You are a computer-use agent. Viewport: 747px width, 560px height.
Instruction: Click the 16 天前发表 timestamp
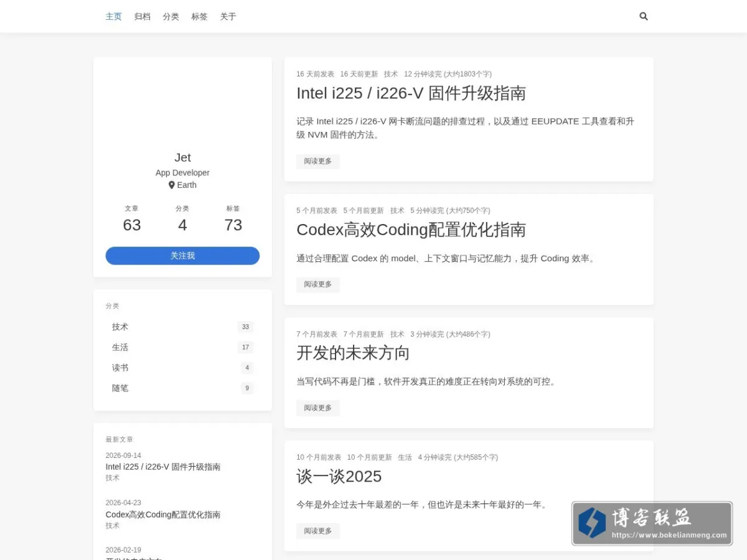pyautogui.click(x=315, y=74)
